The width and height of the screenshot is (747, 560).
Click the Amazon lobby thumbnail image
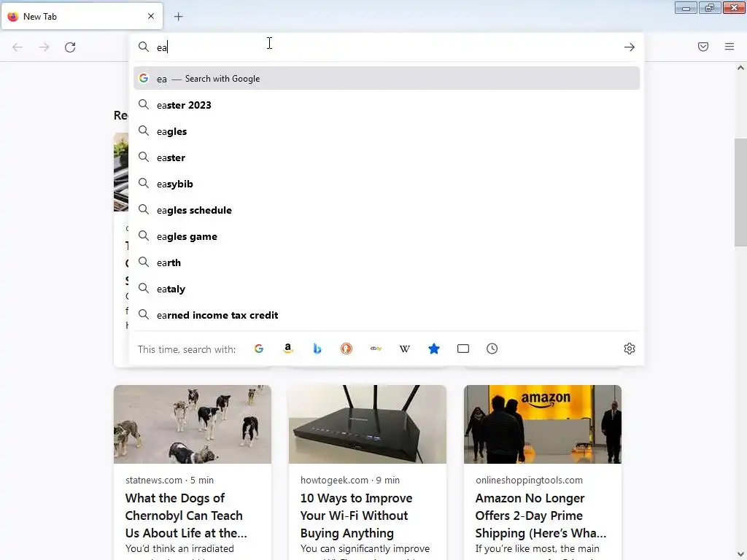[x=543, y=424]
